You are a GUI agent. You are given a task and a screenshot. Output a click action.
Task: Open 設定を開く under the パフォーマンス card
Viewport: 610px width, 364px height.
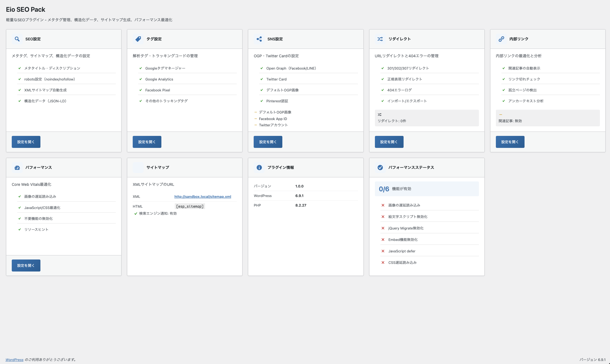(x=26, y=265)
